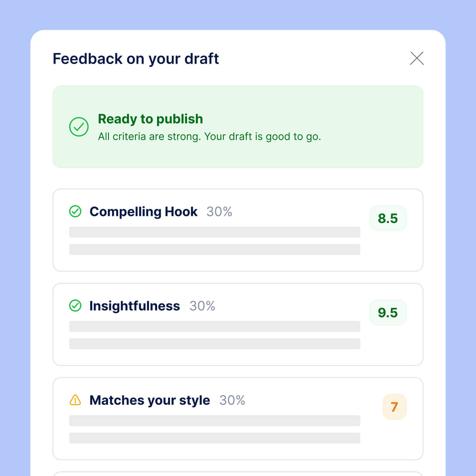This screenshot has width=476, height=476.
Task: Click the Ready to publish heading
Action: [150, 119]
